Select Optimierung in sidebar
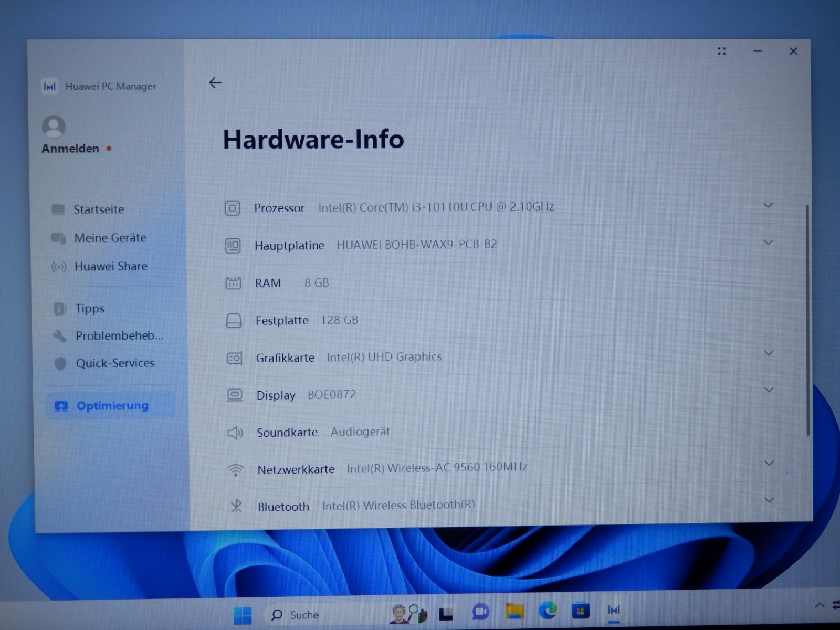 [x=110, y=406]
